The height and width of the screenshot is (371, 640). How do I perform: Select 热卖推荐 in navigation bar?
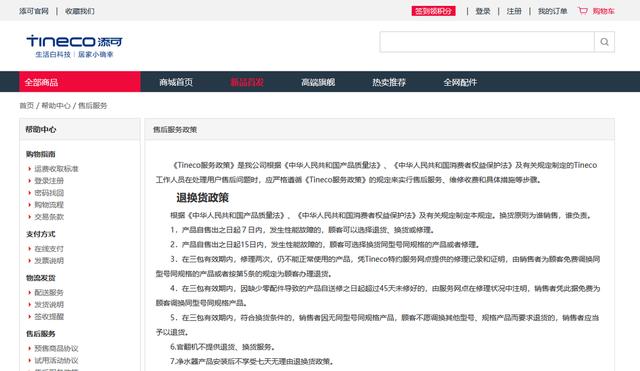(389, 82)
